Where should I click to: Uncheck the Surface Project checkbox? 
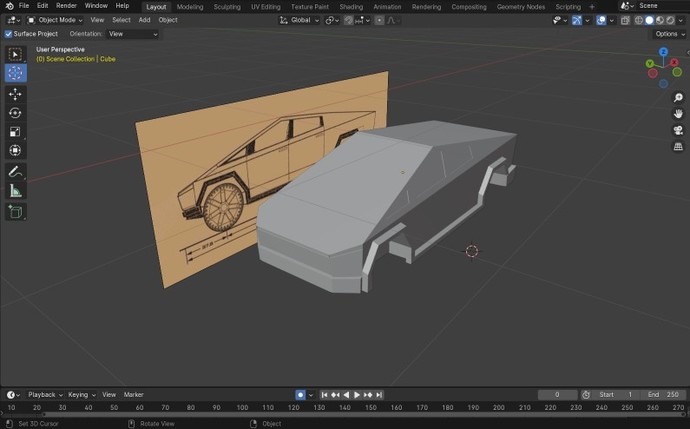(8, 34)
